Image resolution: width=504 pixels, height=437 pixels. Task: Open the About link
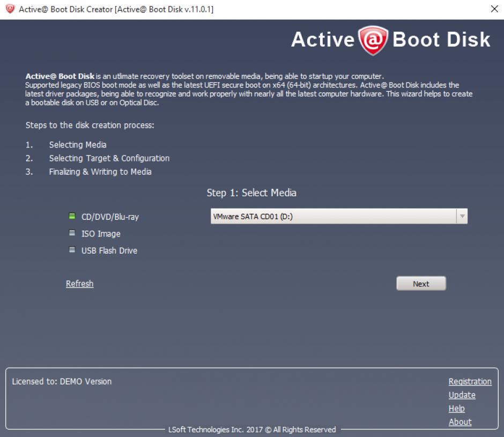(x=460, y=422)
